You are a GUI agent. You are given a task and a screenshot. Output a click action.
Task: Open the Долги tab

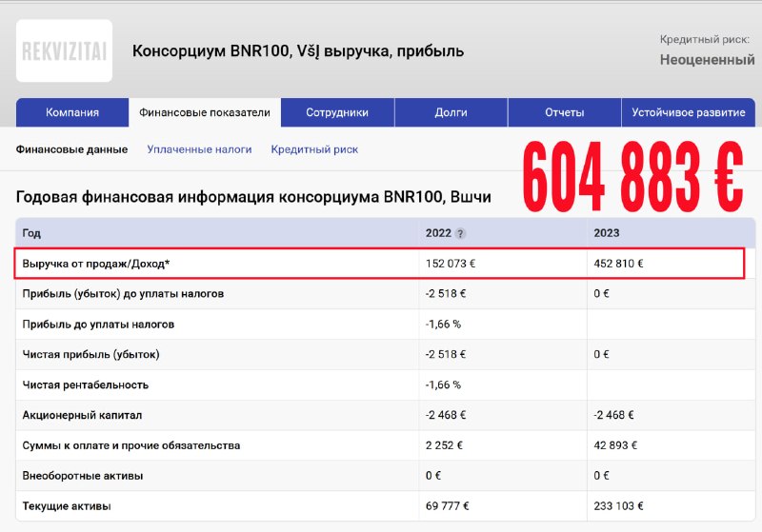(451, 112)
